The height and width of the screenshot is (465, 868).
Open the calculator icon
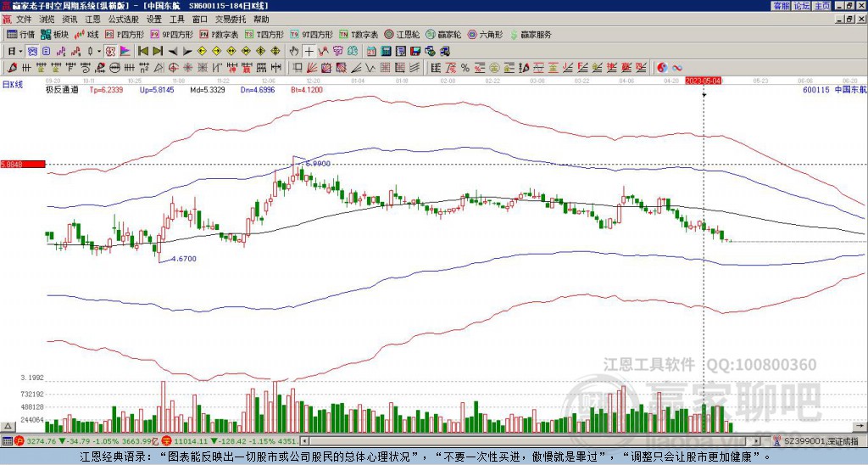point(387,52)
